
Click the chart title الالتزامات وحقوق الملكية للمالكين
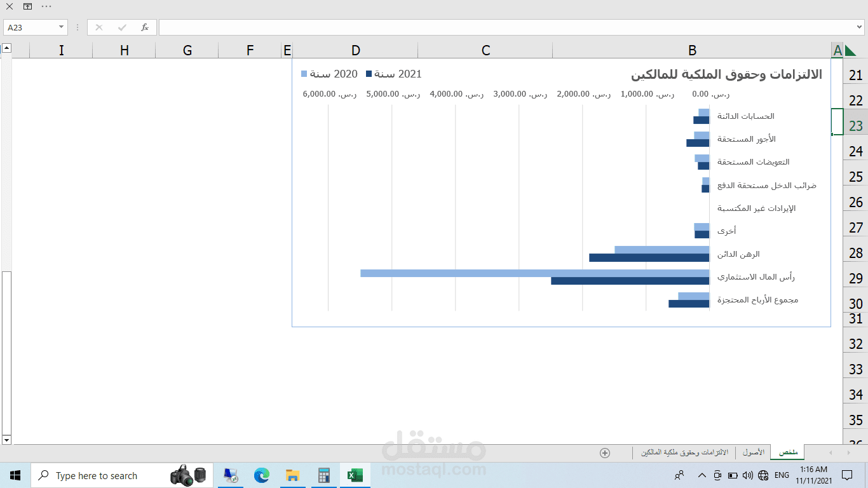pos(726,74)
